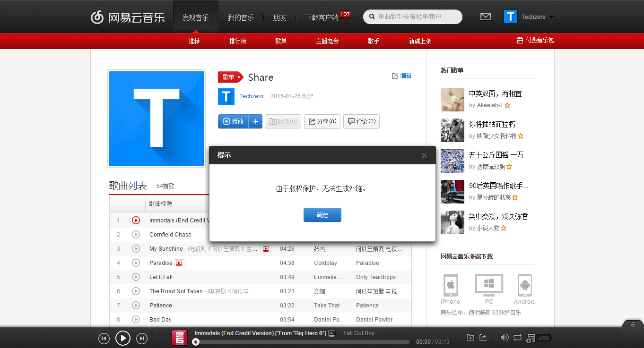Screen dimensions: 644x348
Task: Click the player progress bar track
Action: pyautogui.click(x=303, y=342)
